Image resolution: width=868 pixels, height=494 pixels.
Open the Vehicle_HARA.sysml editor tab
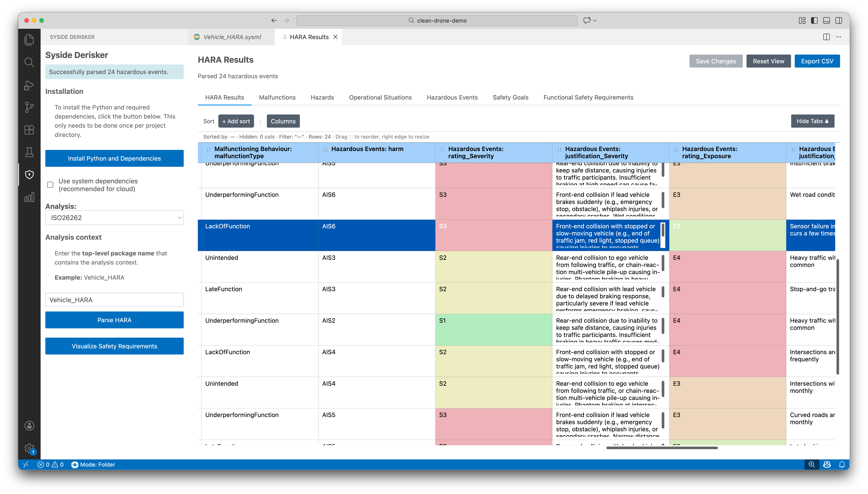[232, 37]
